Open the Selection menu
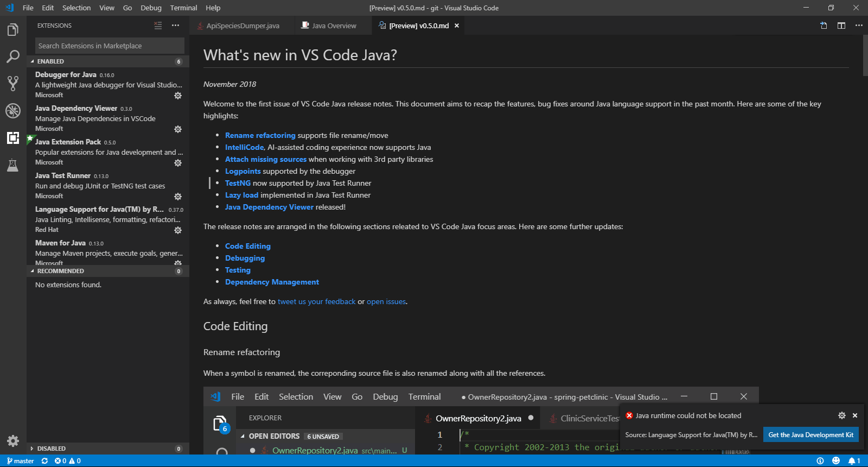The image size is (868, 467). (x=76, y=8)
